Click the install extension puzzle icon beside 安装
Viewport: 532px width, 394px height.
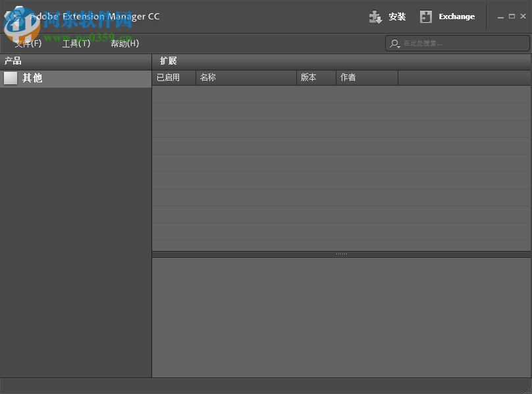[375, 16]
